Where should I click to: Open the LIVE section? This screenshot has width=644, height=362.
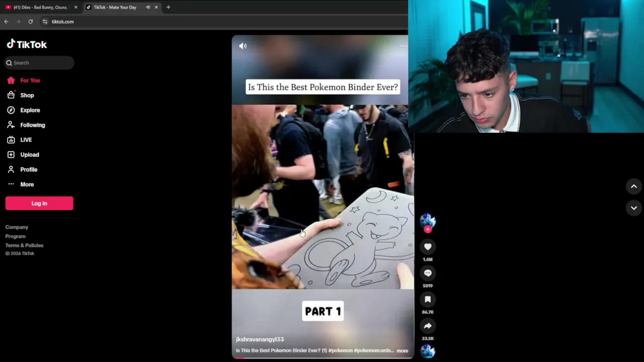tap(26, 140)
